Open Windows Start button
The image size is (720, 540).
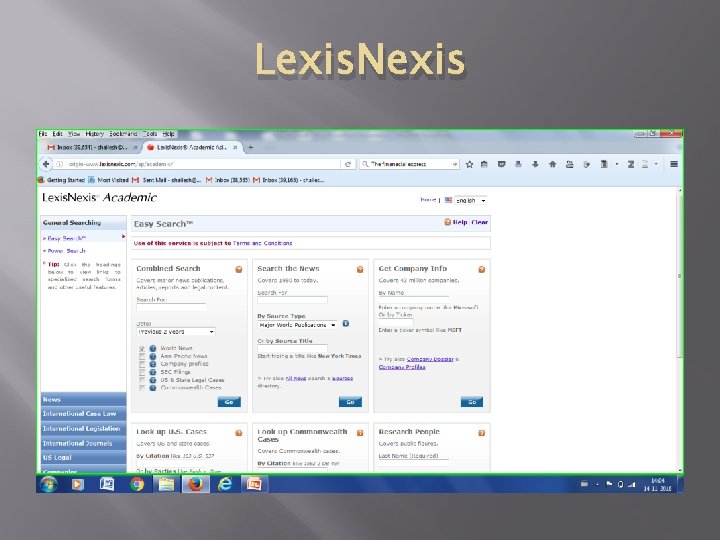[x=48, y=484]
